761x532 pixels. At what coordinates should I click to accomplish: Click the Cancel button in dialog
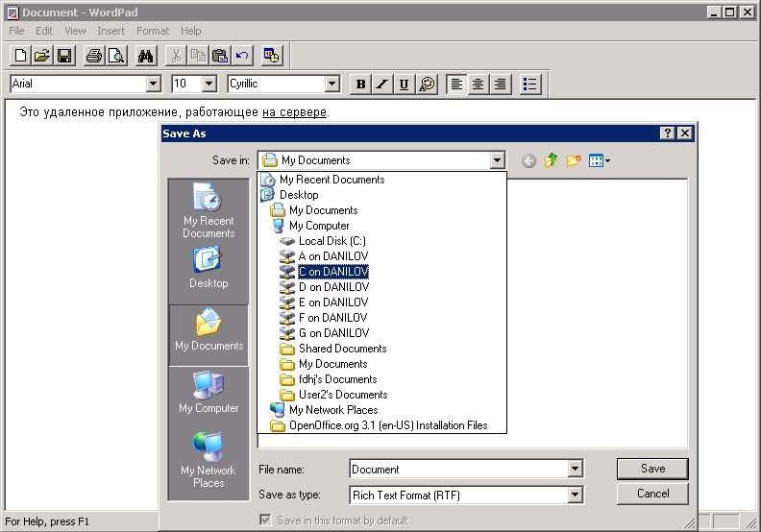tap(652, 494)
